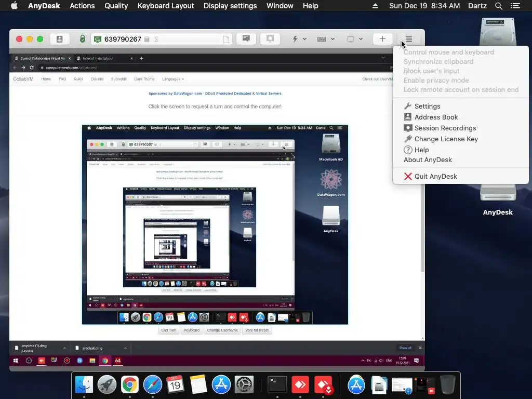Click the remote taskbar notification center icon
532x399 pixels.
coord(417,361)
